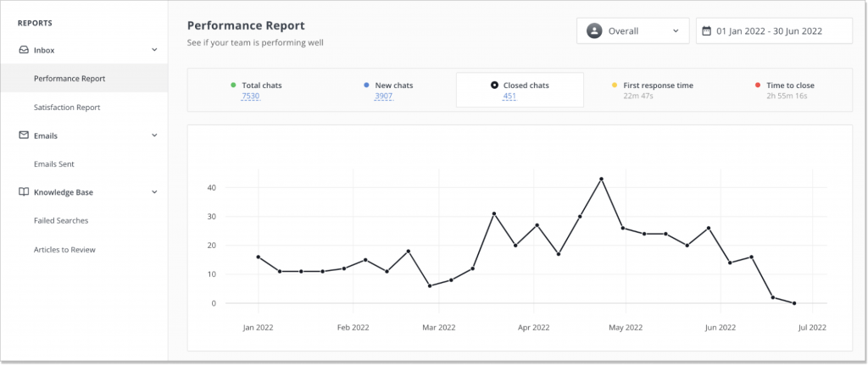
Task: Collapse the Knowledge Base section chevron
Action: click(x=154, y=192)
